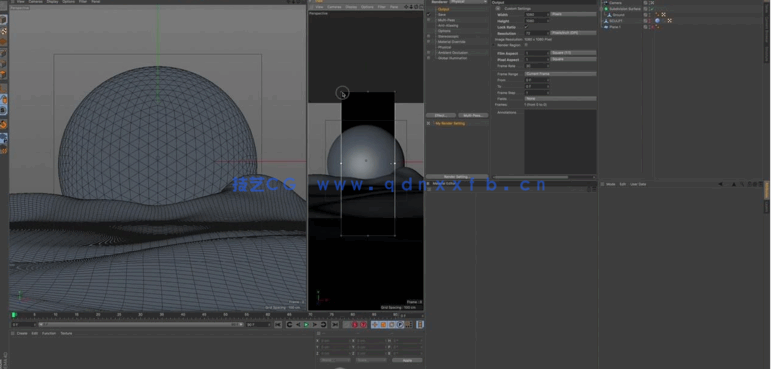Viewport: 775px width, 369px height.
Task: Open the Cameras menu in left viewport
Action: pyautogui.click(x=36, y=2)
